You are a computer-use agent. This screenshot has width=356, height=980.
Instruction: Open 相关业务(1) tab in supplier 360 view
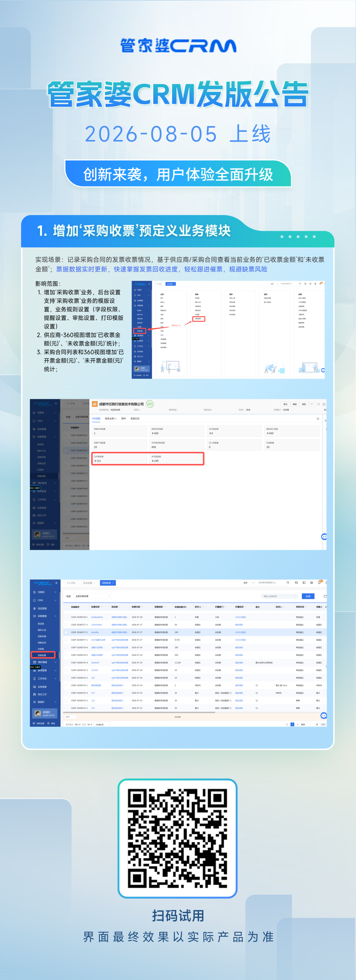point(111,419)
